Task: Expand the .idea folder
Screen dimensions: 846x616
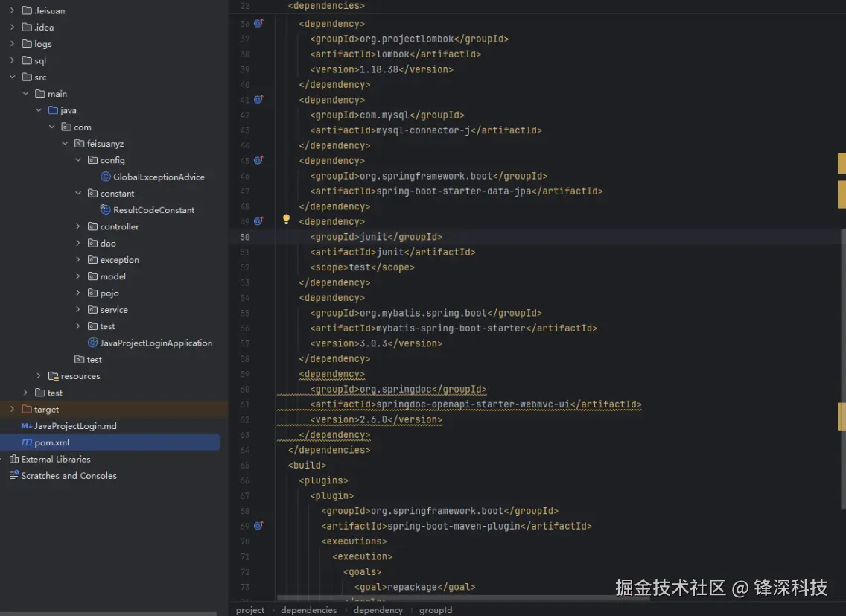Action: [x=12, y=27]
